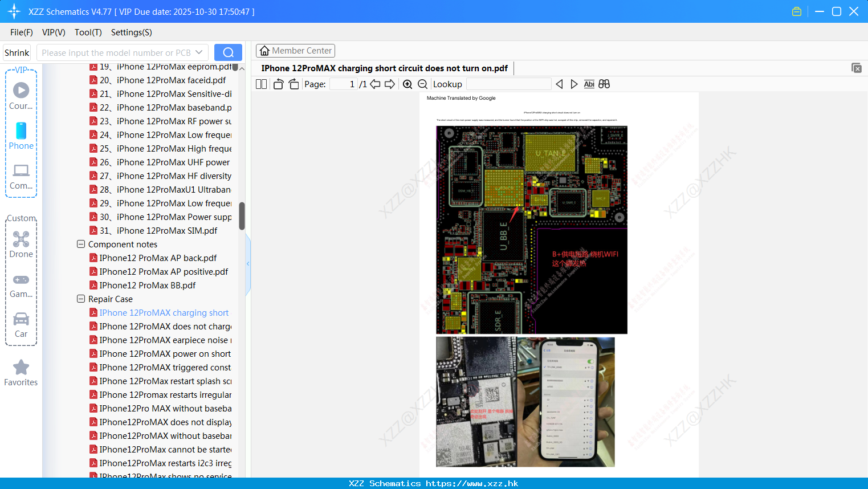Open Favorites star

pos(21,373)
